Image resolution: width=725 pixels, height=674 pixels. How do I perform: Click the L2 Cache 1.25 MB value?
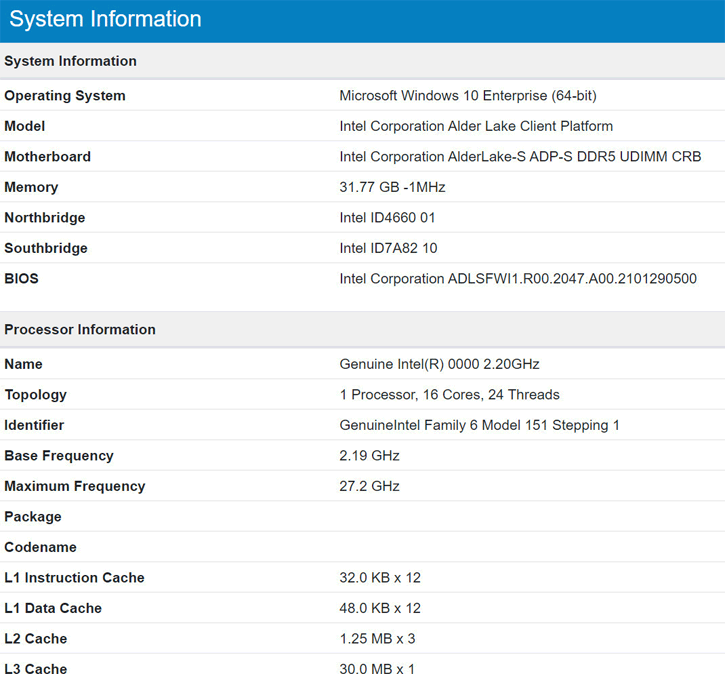377,639
